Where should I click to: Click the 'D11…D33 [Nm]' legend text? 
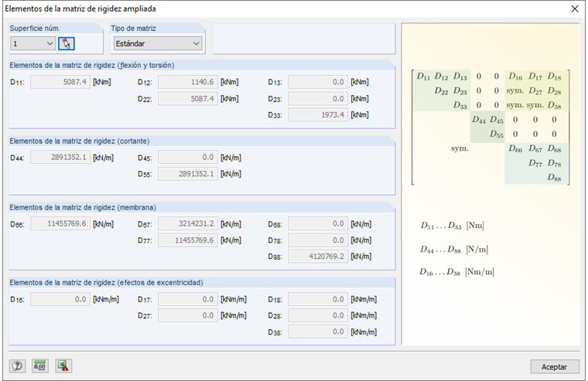[453, 226]
